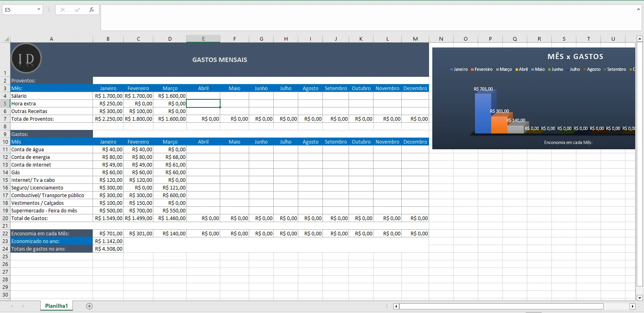
Task: Select row 20 header
Action: coord(5,218)
